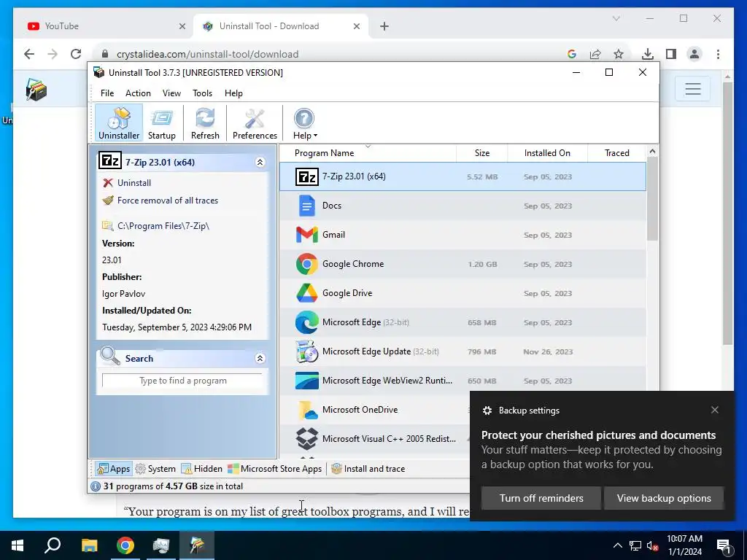747x560 pixels.
Task: Open the Windows Start menu
Action: click(x=18, y=545)
